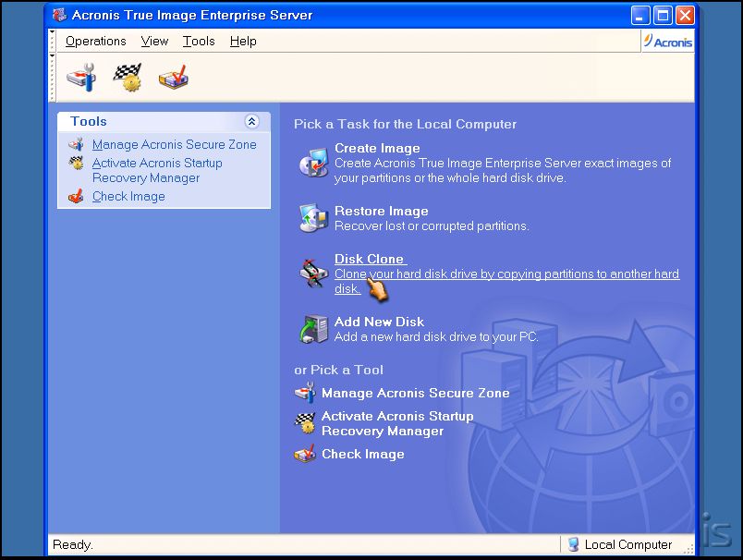Click the 'Clone your hard disk drive' description
Screen dimensions: 743x560
click(507, 282)
